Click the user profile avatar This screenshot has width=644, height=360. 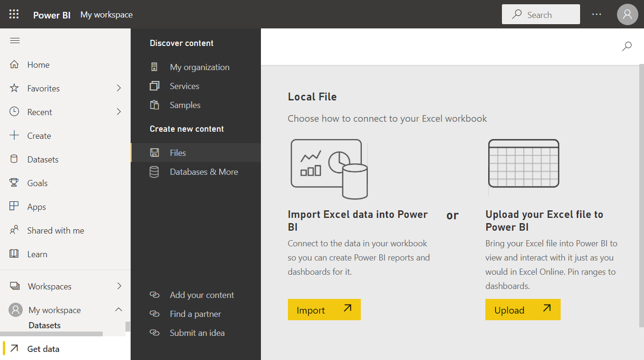coord(627,14)
